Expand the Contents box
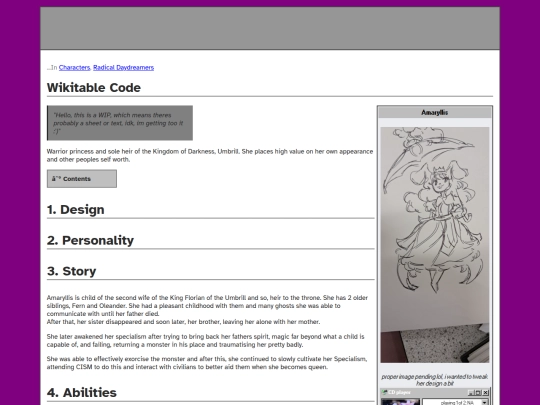540x405 pixels. coord(82,179)
